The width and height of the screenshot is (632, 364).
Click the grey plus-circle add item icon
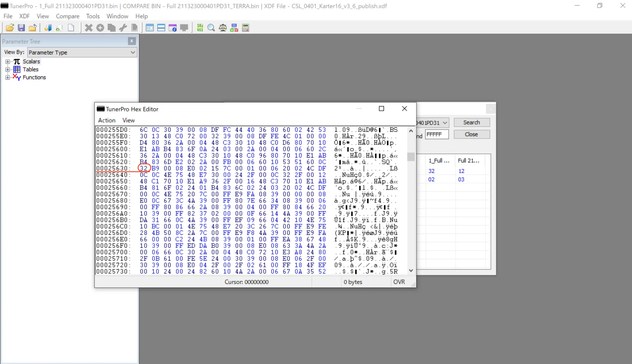pyautogui.click(x=100, y=28)
